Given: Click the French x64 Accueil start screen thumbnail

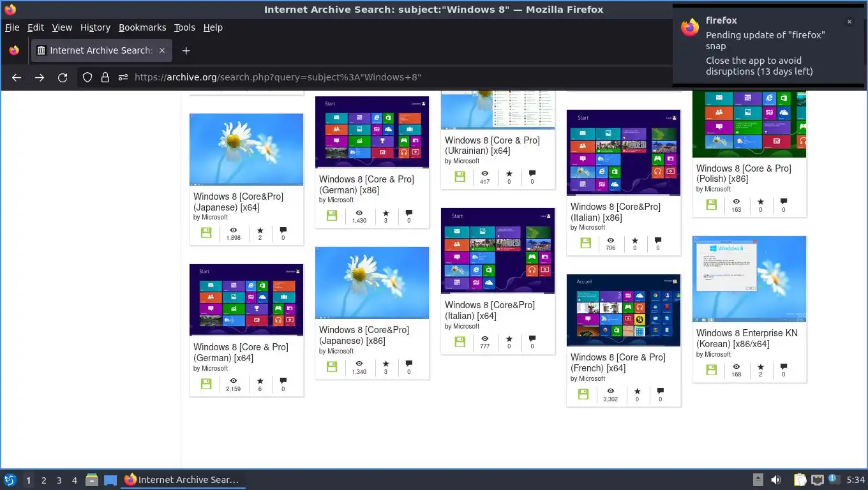Looking at the screenshot, I should click(x=624, y=310).
